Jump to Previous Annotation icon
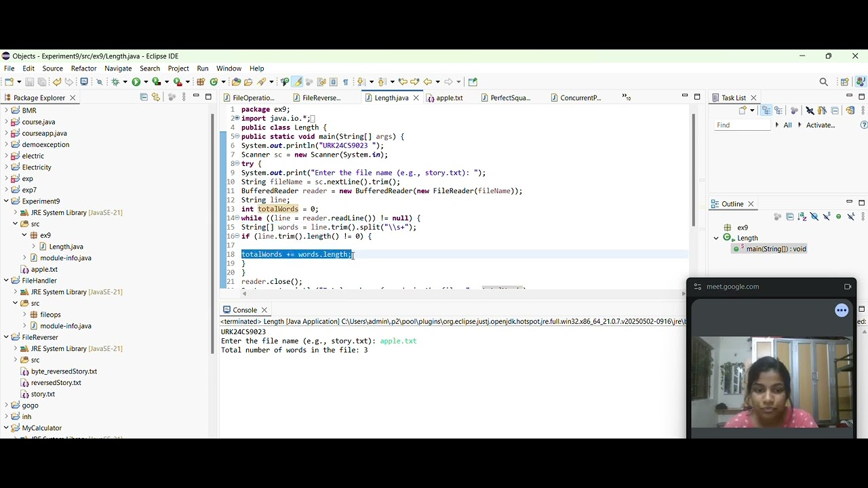 pos(381,82)
